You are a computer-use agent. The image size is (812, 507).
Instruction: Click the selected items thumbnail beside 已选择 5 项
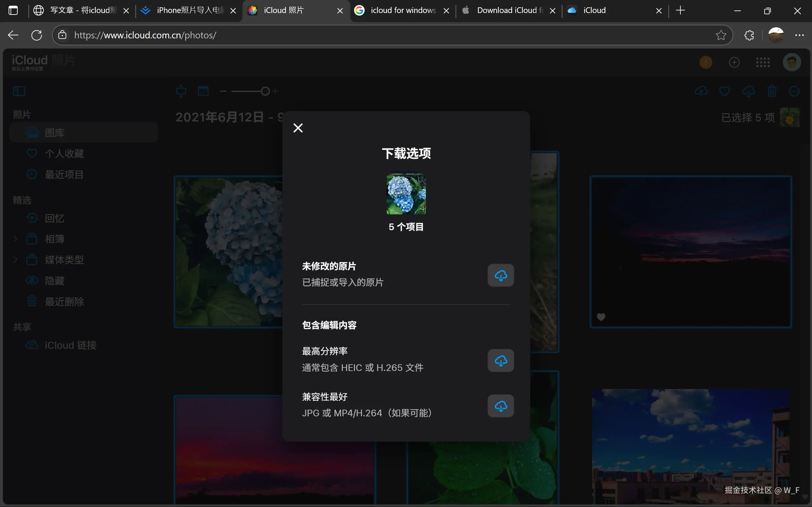coord(790,117)
